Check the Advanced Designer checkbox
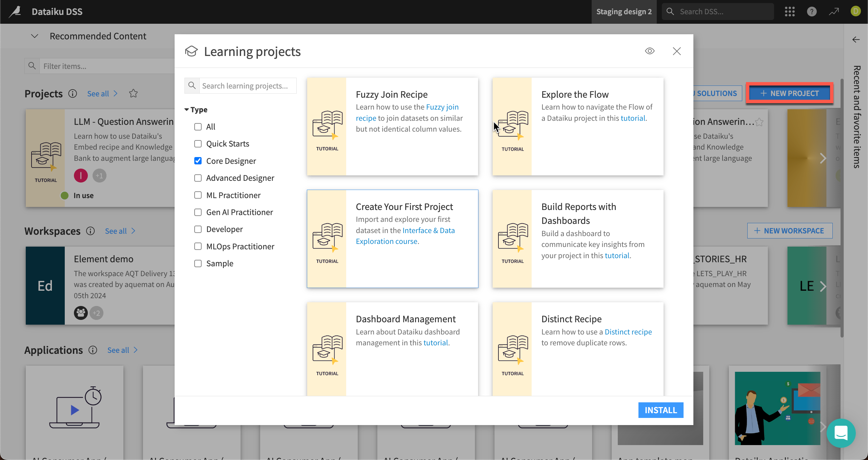The image size is (868, 460). tap(198, 178)
